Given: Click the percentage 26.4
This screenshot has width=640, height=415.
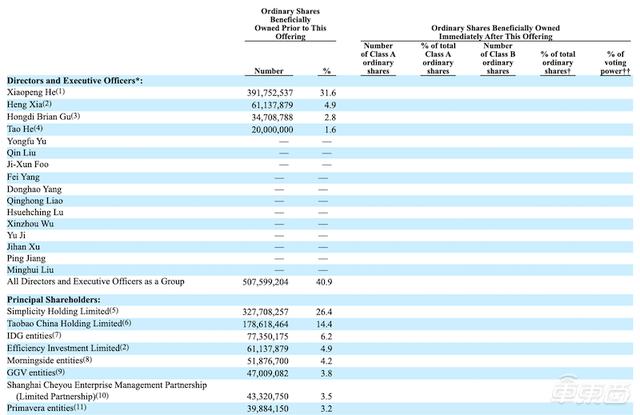Looking at the screenshot, I should point(324,312).
